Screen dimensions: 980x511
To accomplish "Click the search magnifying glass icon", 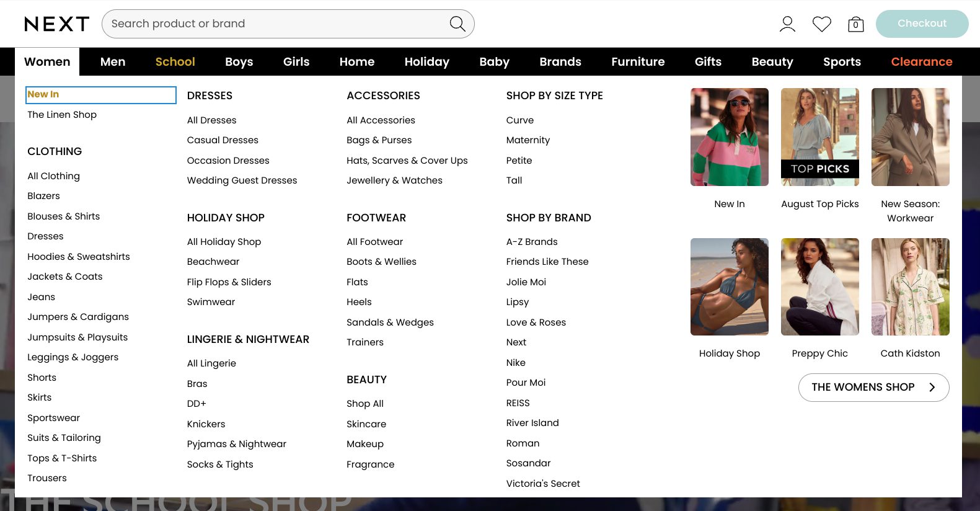I will [x=457, y=24].
